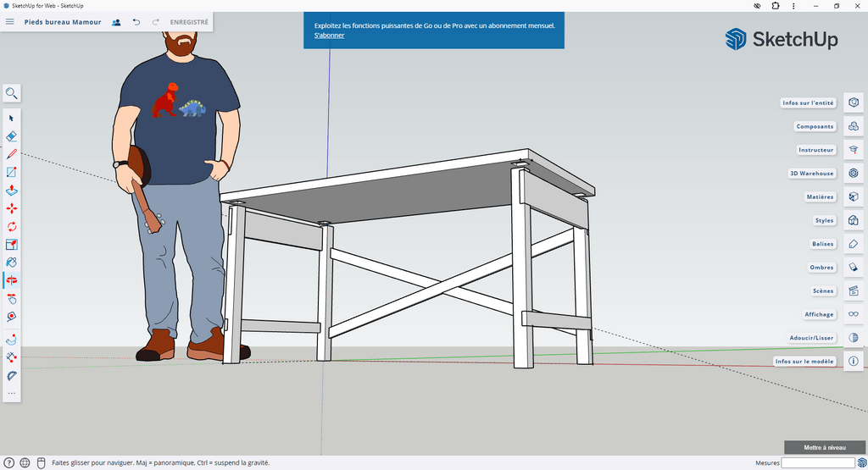Follow the S'abonner subscription link
This screenshot has width=868, height=470.
click(x=330, y=36)
